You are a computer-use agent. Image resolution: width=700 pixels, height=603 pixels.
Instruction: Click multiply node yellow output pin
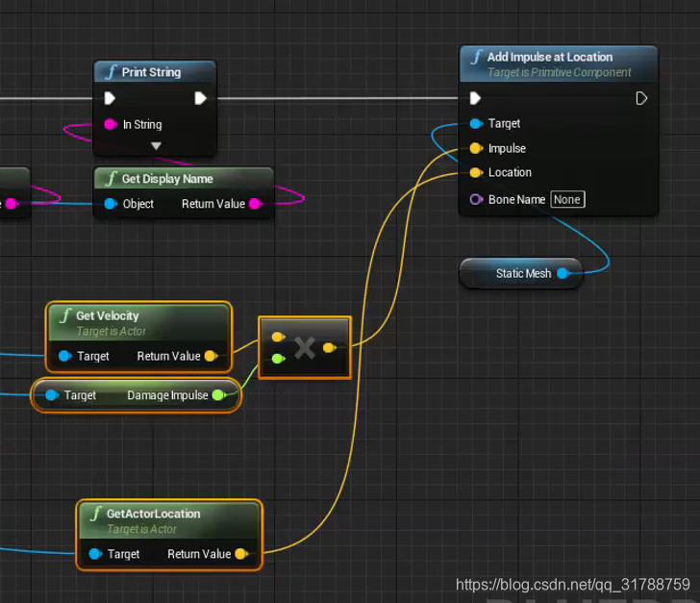click(x=330, y=347)
